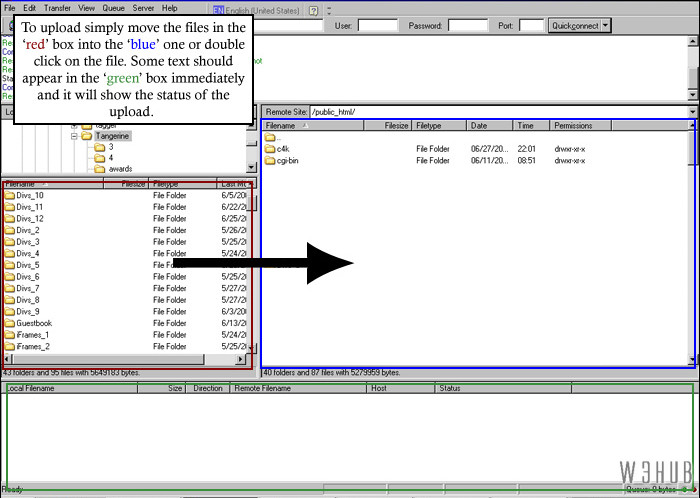Select the Divs_6 folder
The width and height of the screenshot is (700, 498).
[28, 277]
